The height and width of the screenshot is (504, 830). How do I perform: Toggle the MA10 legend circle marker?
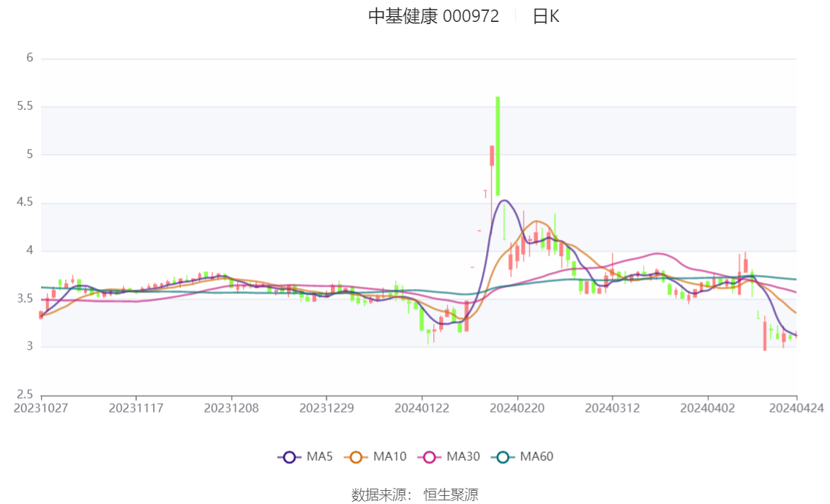coord(356,457)
